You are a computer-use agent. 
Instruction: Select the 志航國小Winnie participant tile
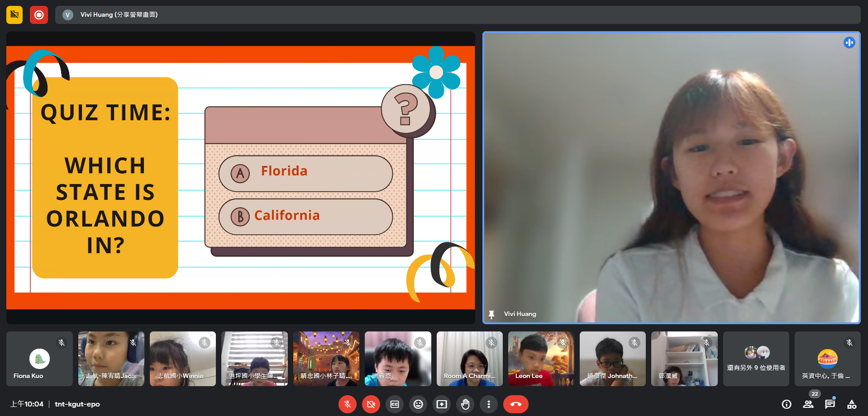[x=183, y=359]
